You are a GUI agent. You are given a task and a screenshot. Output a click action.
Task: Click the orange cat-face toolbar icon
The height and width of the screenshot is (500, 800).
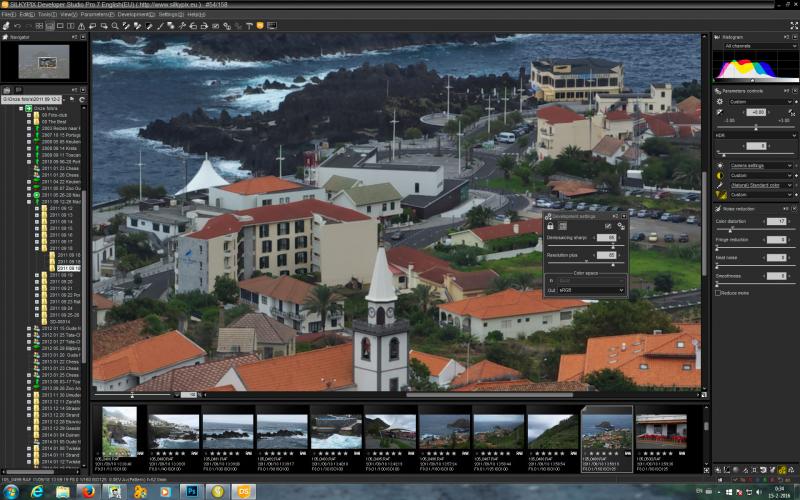coord(260,26)
